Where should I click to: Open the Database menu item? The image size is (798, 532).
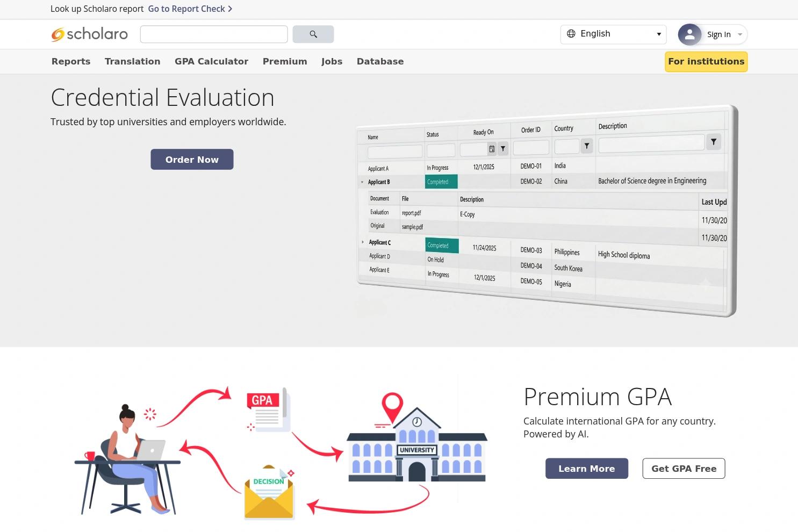380,62
